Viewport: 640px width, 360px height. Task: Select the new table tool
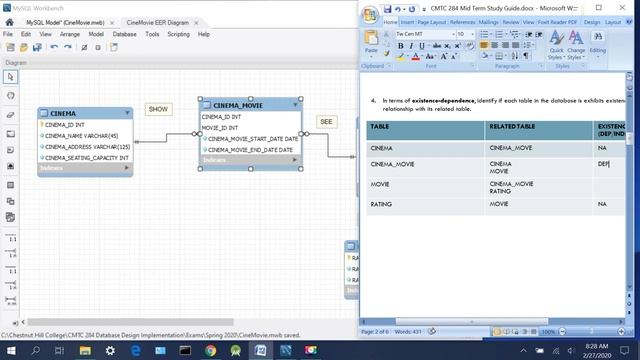pos(10,185)
